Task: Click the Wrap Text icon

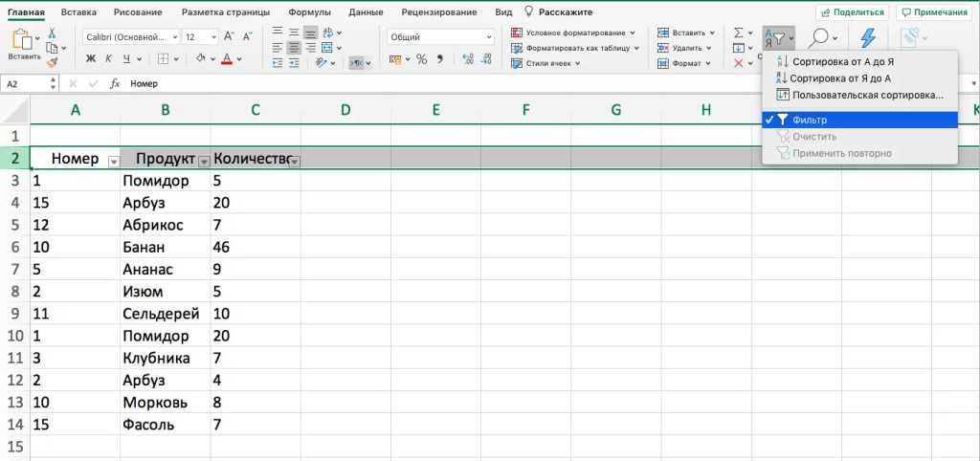Action: [x=327, y=33]
